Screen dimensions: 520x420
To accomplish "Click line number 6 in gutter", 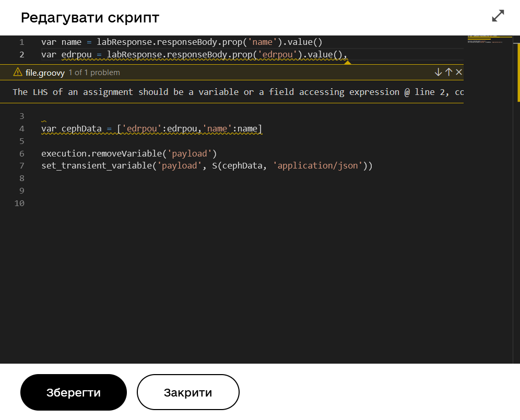I will click(21, 153).
